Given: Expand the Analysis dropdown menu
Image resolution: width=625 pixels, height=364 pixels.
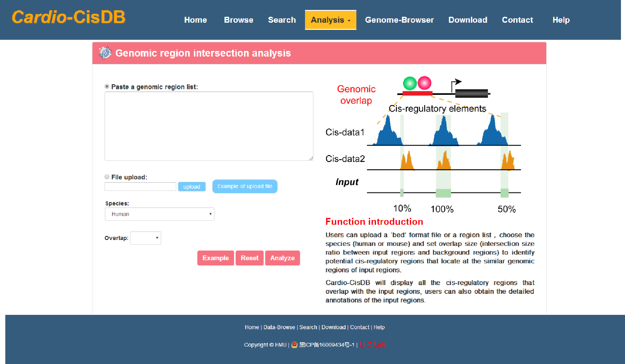Looking at the screenshot, I should click(331, 20).
